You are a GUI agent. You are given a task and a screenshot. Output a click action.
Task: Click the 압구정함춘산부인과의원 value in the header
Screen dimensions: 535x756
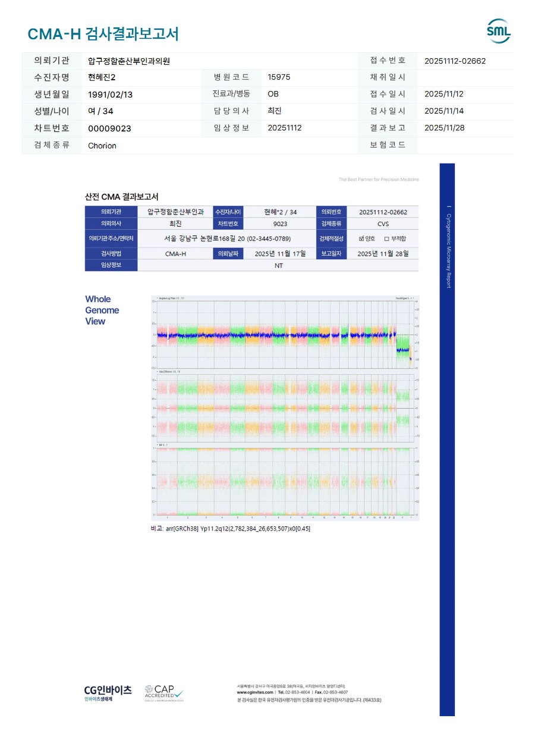[x=129, y=61]
